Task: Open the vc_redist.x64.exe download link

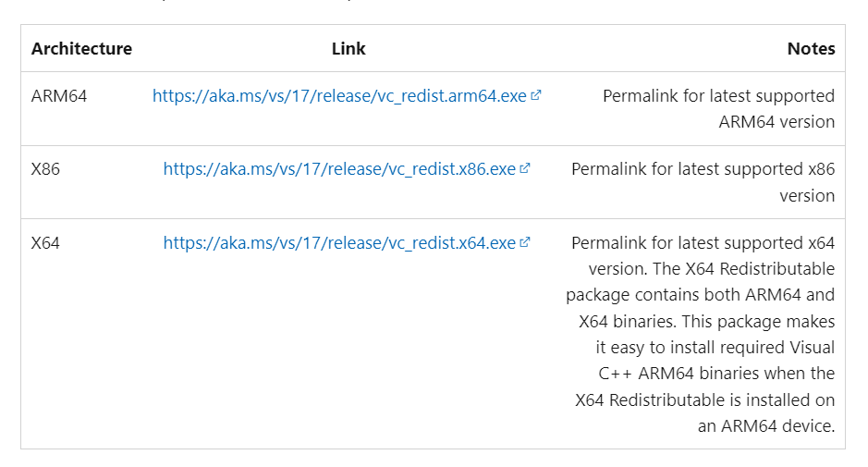Action: pos(339,242)
